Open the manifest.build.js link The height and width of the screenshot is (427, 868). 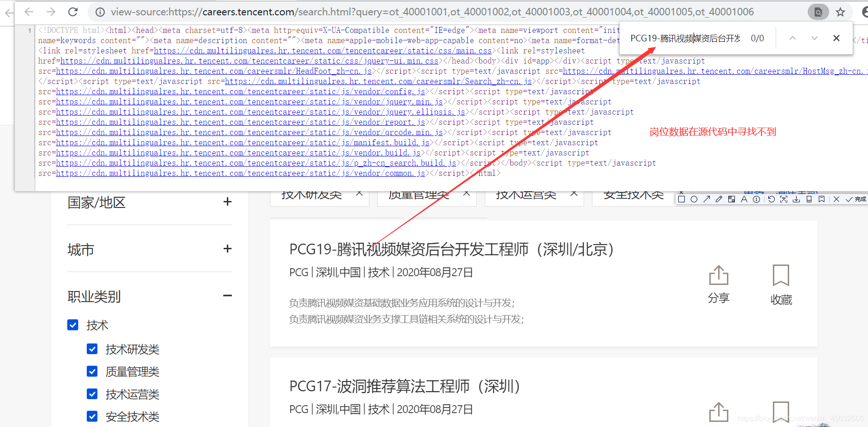coord(243,142)
